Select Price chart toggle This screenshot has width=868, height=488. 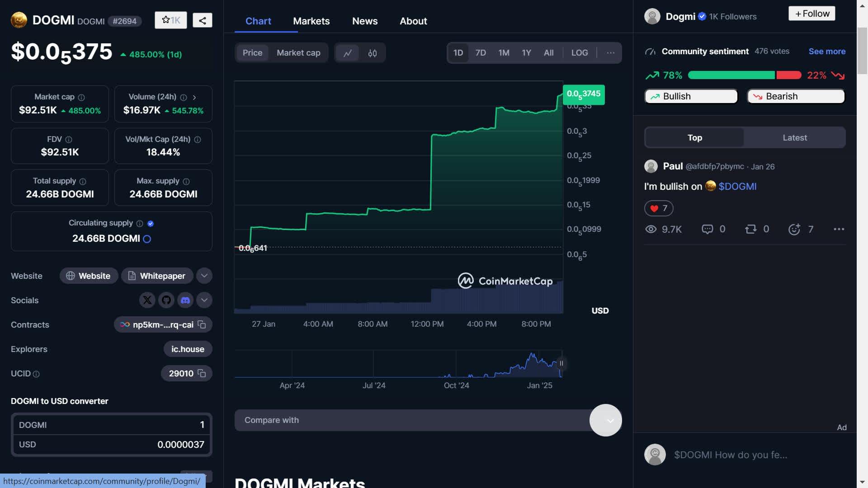[252, 53]
